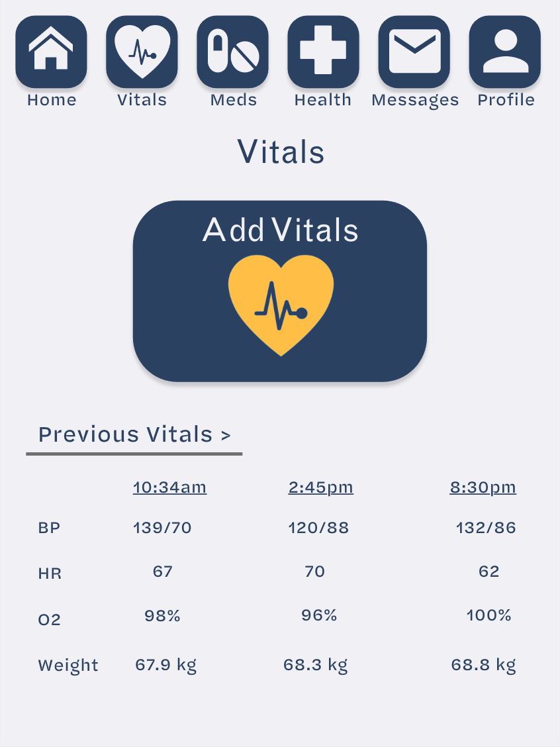Open the Home house icon

coord(51,52)
